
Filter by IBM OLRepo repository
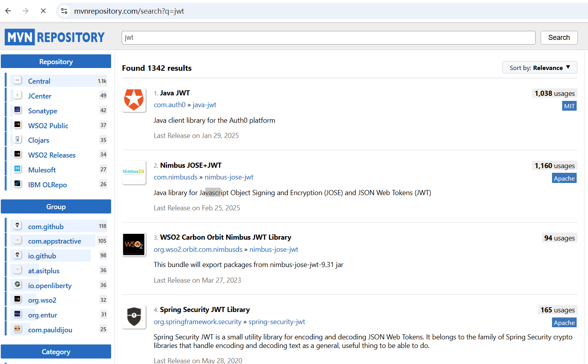click(x=47, y=185)
